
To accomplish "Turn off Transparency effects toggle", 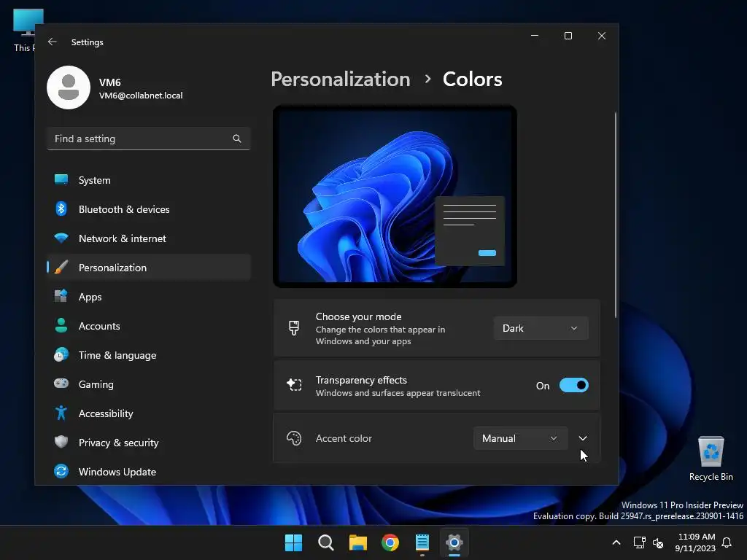I will pos(573,385).
